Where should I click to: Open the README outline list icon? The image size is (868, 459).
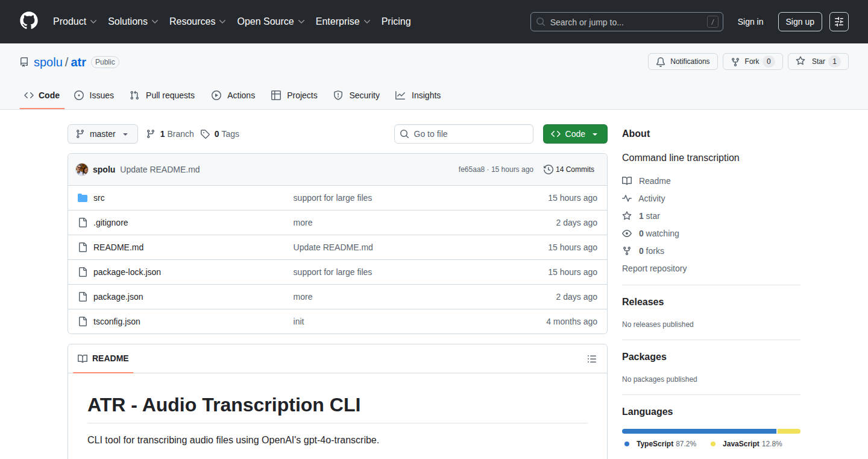point(592,359)
